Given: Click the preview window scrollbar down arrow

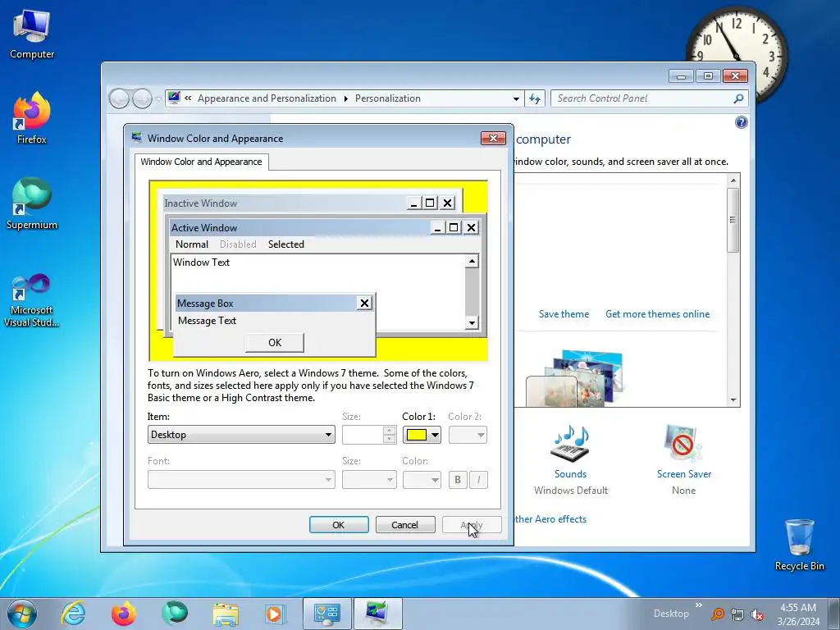Looking at the screenshot, I should click(x=472, y=322).
